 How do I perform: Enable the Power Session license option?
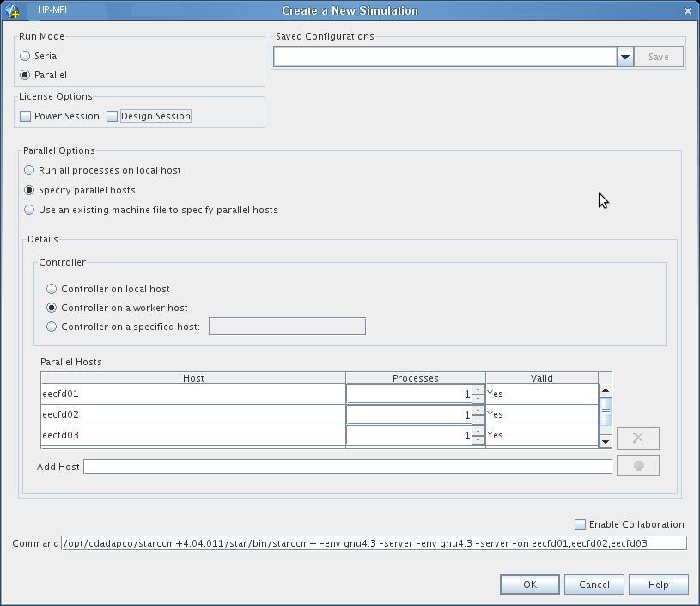tap(25, 116)
